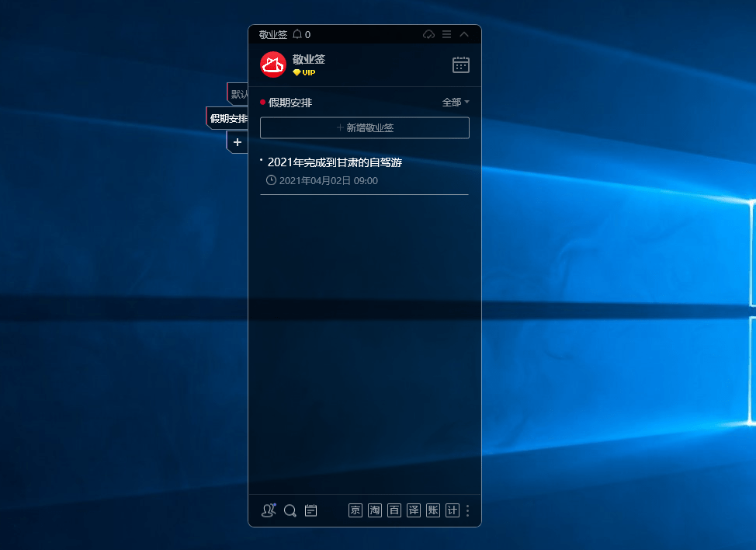Open the 译 translate shortcut
This screenshot has width=756, height=550.
point(414,510)
